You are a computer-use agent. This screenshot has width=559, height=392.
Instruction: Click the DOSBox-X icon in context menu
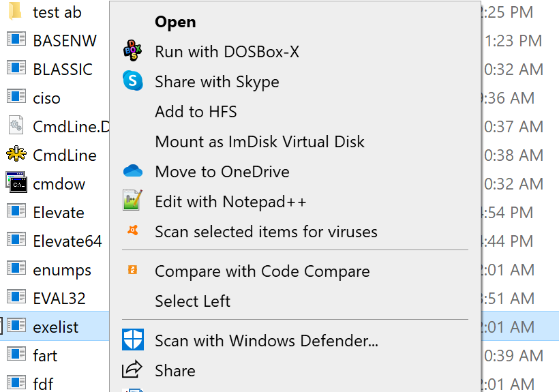133,50
